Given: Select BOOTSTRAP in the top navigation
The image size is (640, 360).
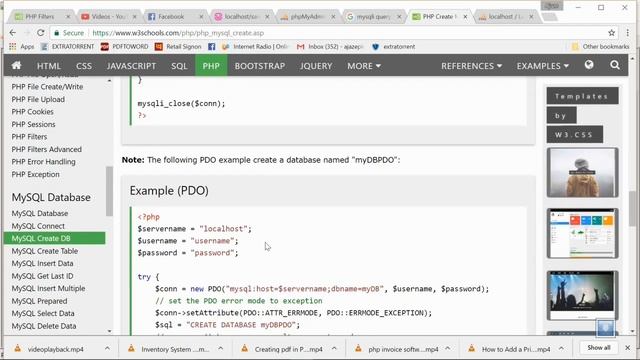Looking at the screenshot, I should [x=260, y=66].
